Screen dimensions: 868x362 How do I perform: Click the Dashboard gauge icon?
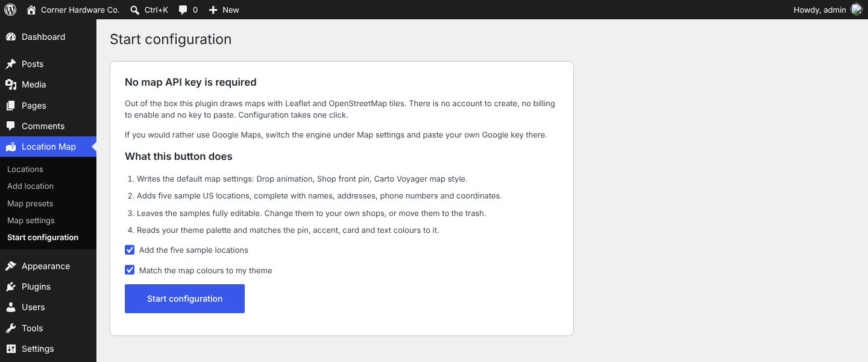[11, 37]
